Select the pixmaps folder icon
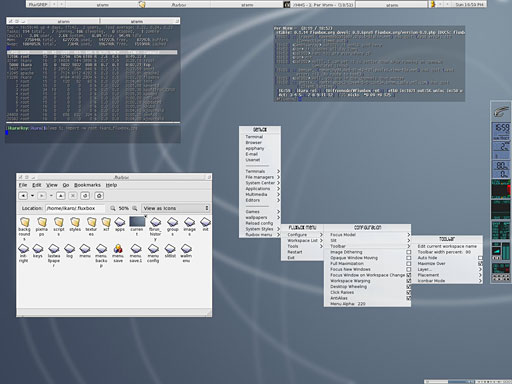 point(42,222)
